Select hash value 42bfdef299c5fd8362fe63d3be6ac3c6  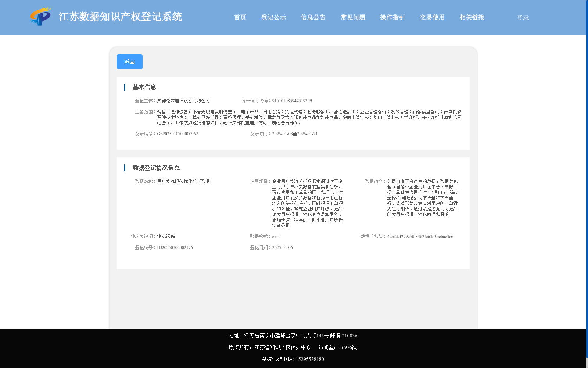[420, 237]
